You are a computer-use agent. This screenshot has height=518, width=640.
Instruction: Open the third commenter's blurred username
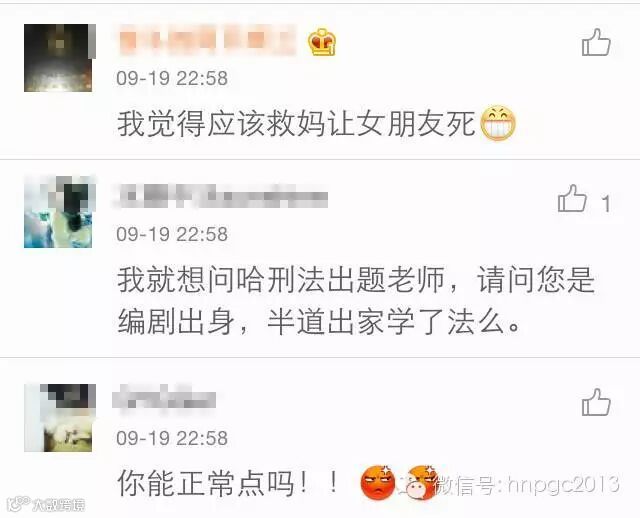click(x=164, y=397)
